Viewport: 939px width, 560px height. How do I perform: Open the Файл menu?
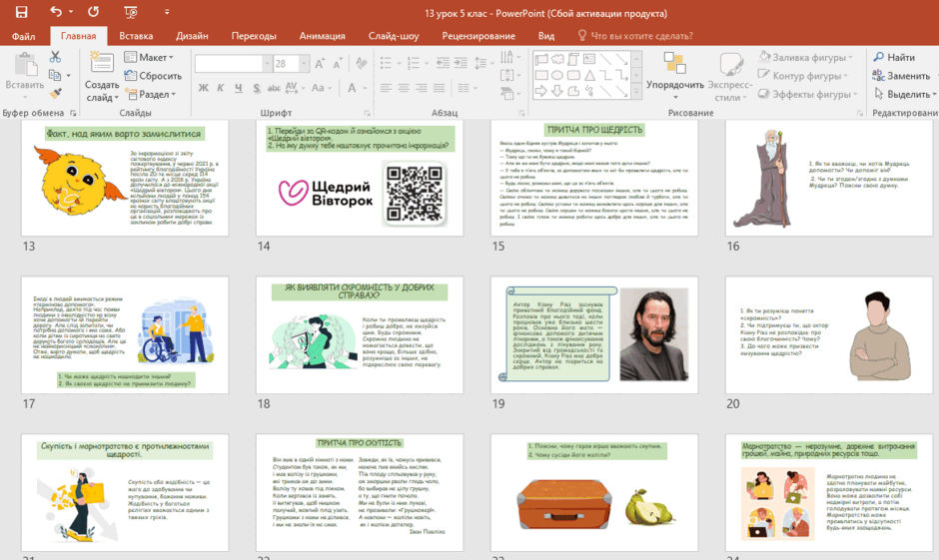coord(23,36)
